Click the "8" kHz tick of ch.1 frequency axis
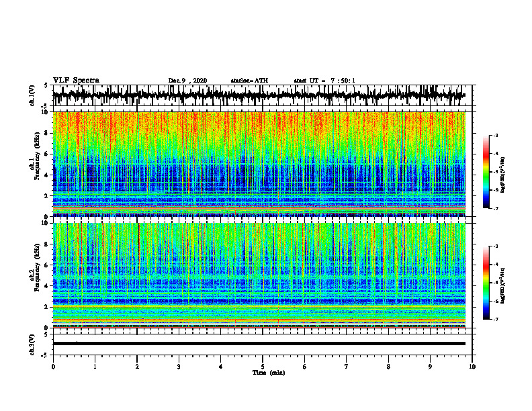The width and height of the screenshot is (532, 411). tap(47, 133)
